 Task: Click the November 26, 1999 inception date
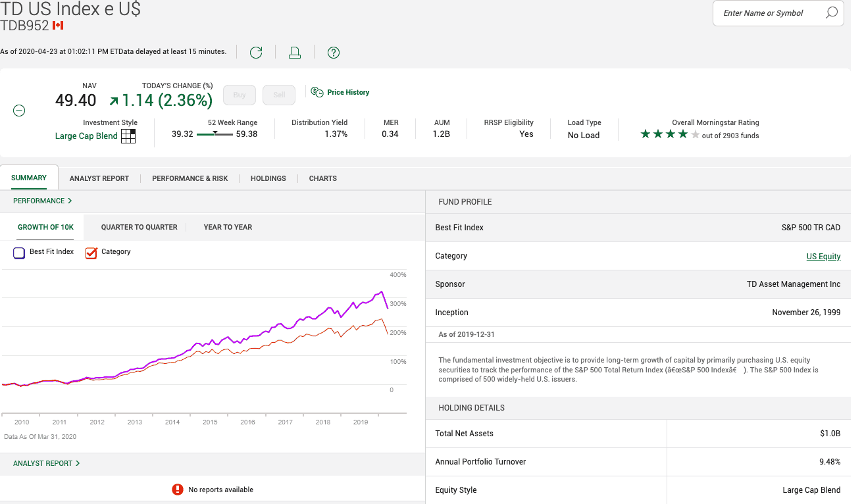click(806, 313)
